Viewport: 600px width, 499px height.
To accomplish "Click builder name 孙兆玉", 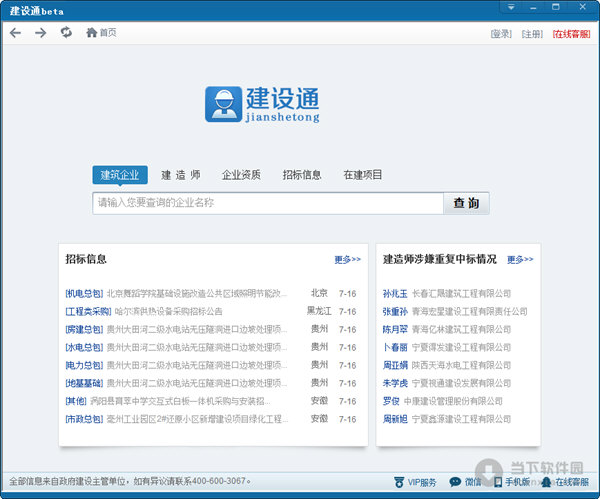I will coord(395,294).
